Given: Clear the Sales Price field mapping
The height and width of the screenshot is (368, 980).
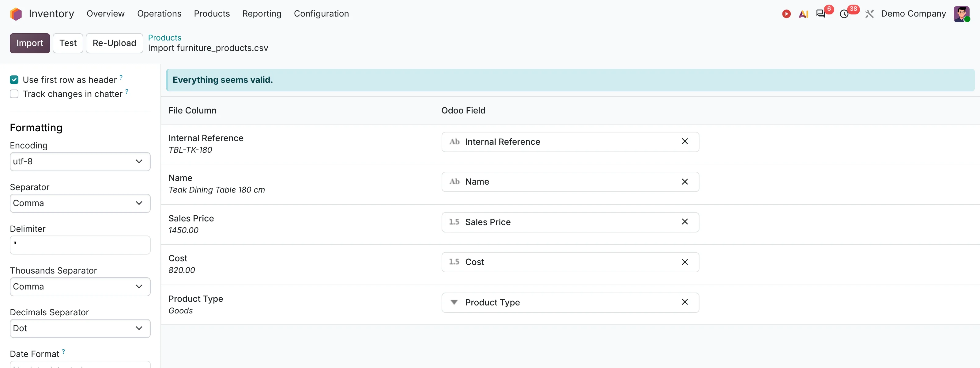Looking at the screenshot, I should point(684,222).
